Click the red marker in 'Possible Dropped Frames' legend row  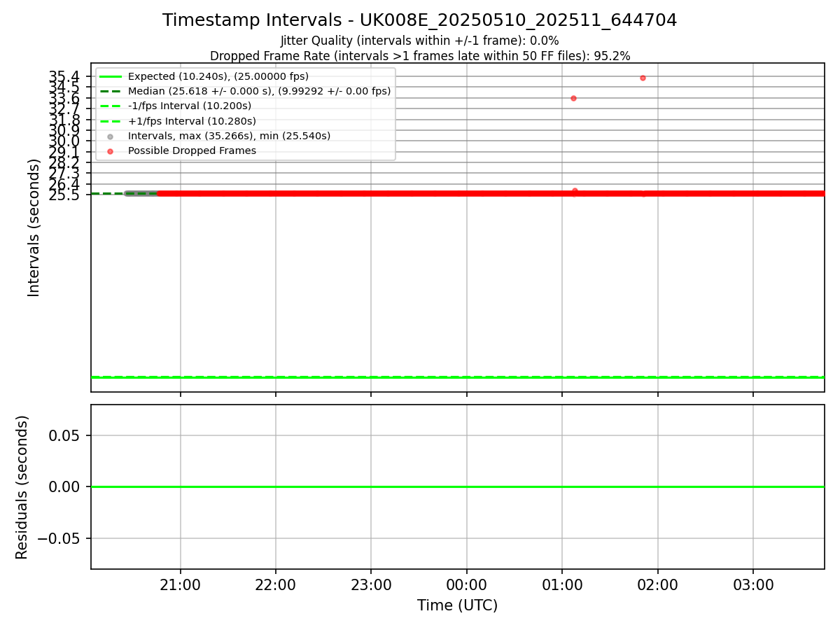[110, 151]
